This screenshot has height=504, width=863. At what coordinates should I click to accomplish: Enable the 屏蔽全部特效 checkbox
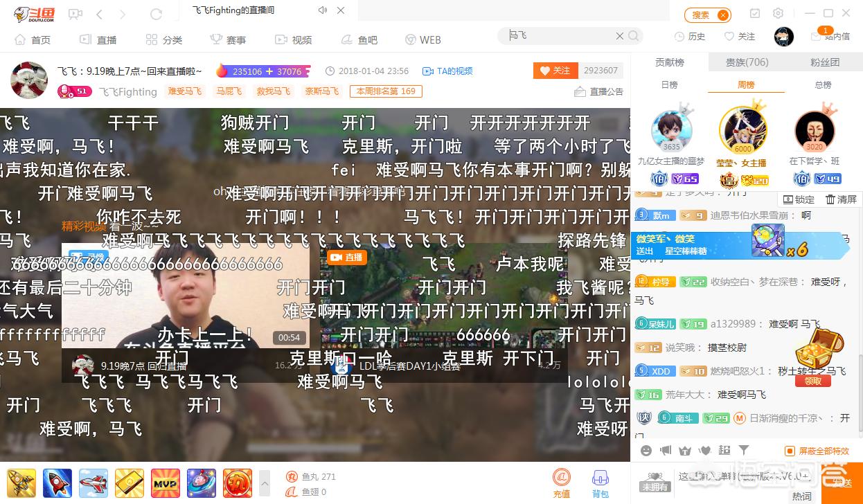[789, 451]
